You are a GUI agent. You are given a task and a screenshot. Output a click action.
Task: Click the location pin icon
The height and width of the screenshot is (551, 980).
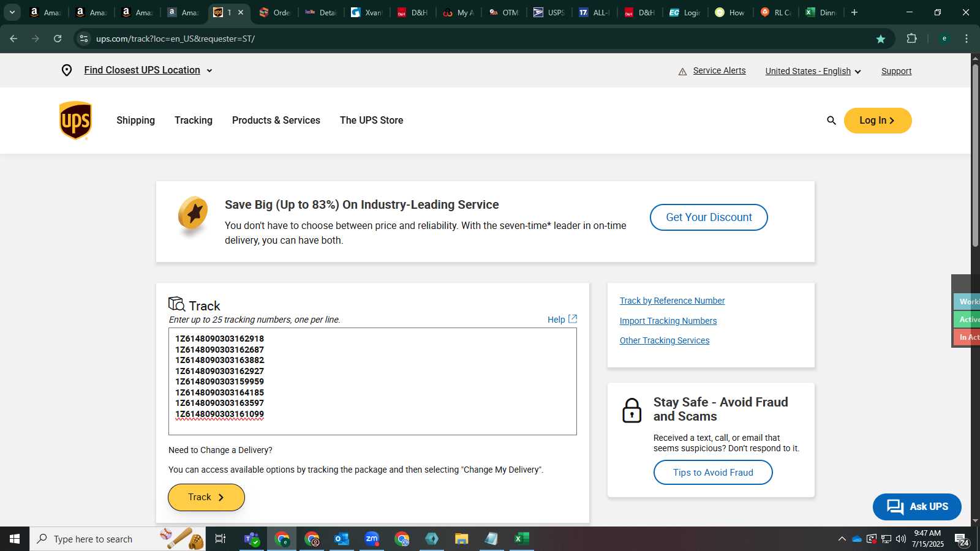(67, 70)
